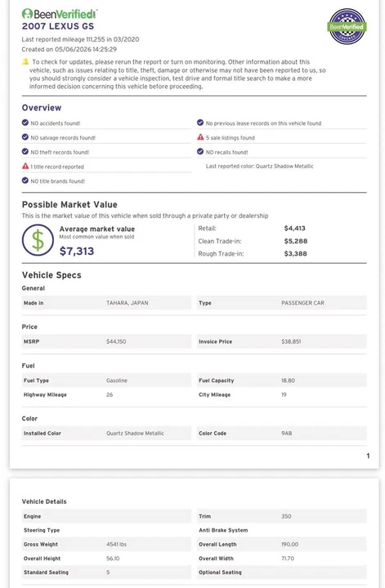The height and width of the screenshot is (588, 385).
Task: Click checkmark beside No previous lease records
Action: click(200, 122)
